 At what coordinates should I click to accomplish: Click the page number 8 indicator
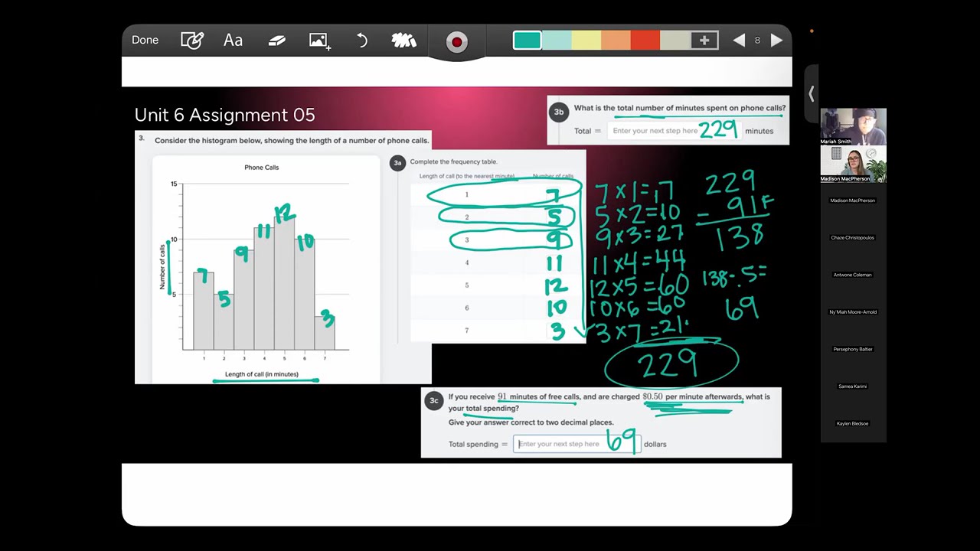(x=757, y=41)
